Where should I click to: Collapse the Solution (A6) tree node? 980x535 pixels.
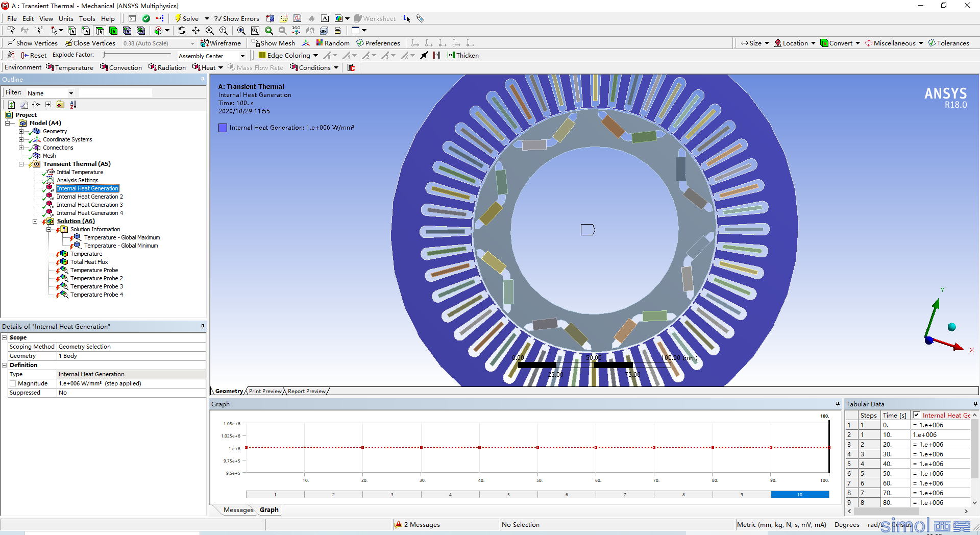point(35,221)
